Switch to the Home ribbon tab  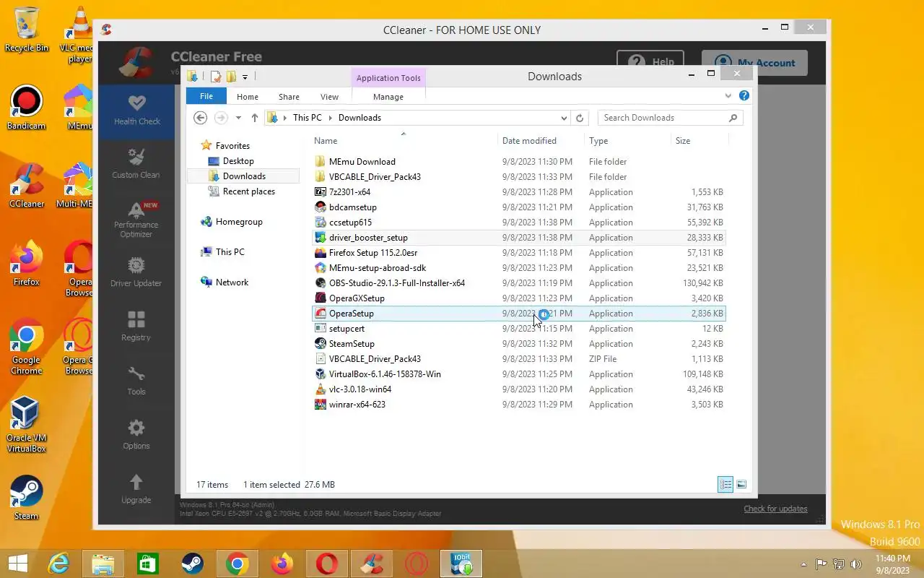click(248, 97)
